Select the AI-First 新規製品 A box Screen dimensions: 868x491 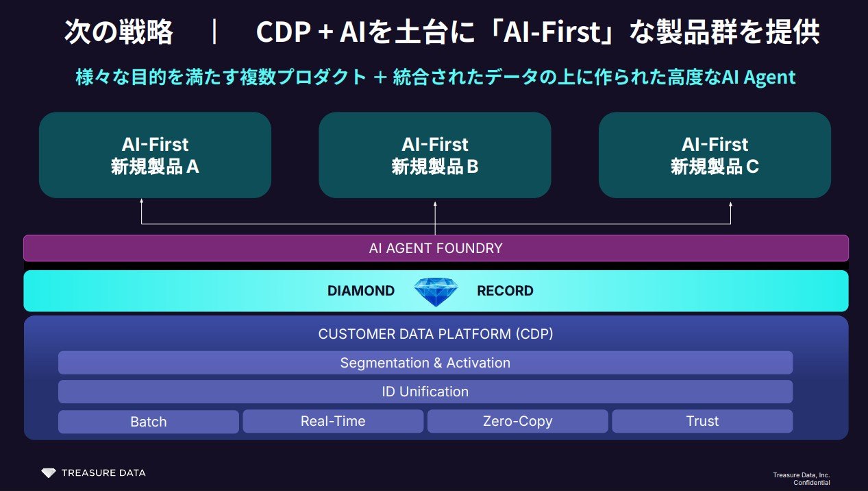point(155,155)
